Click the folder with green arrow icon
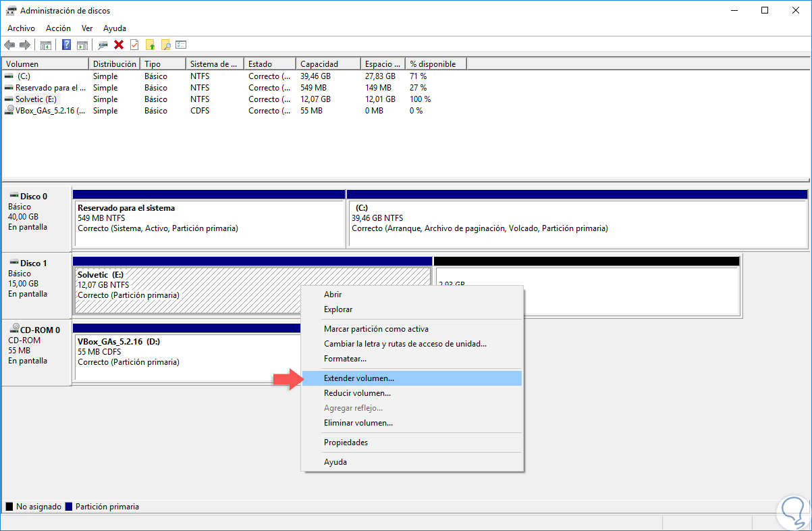Screen dimensions: 812x531 click(x=150, y=45)
